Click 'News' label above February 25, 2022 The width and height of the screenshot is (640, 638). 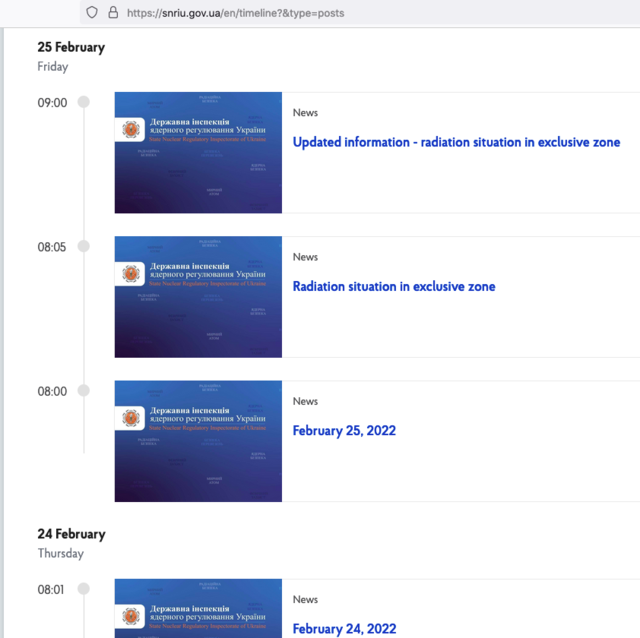click(305, 401)
